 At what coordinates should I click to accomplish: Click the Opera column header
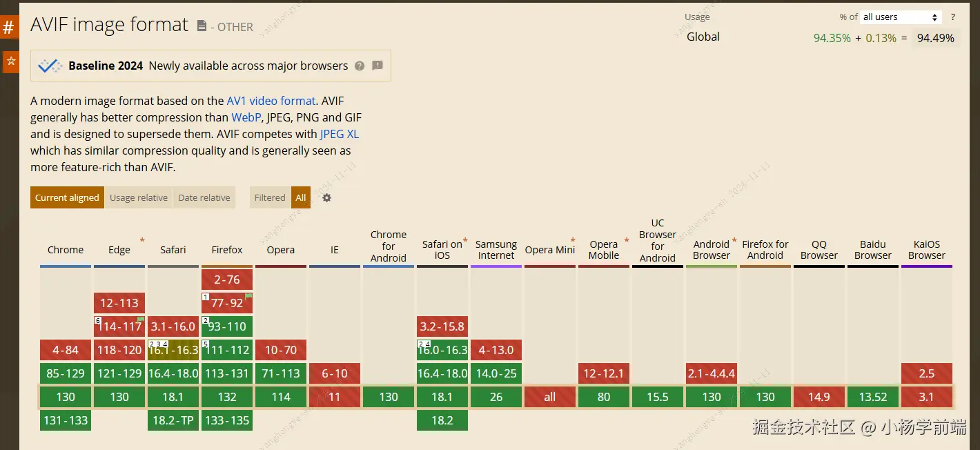[281, 250]
